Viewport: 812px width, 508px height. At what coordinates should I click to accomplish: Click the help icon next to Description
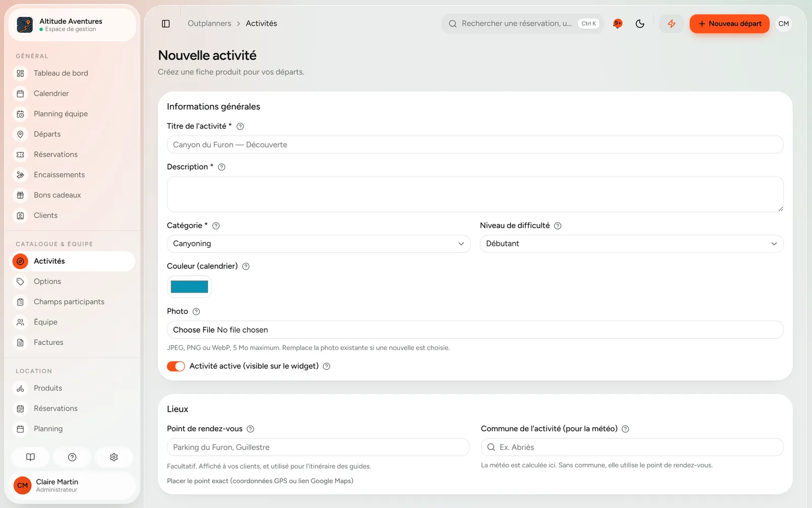(x=222, y=167)
